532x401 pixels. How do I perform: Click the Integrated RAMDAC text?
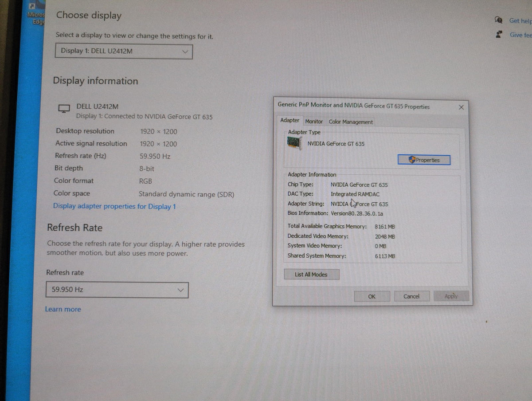point(355,194)
